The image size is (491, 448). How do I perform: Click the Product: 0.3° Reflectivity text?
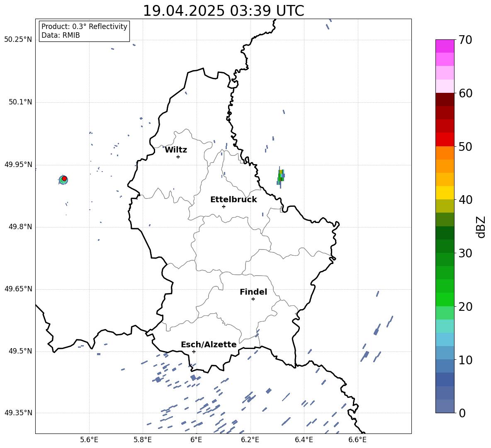point(84,27)
